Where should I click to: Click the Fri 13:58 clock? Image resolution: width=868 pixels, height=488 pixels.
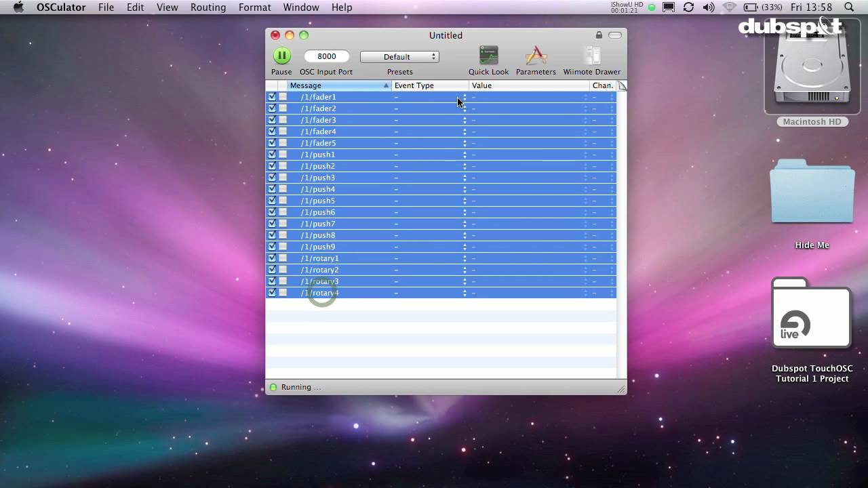click(811, 7)
